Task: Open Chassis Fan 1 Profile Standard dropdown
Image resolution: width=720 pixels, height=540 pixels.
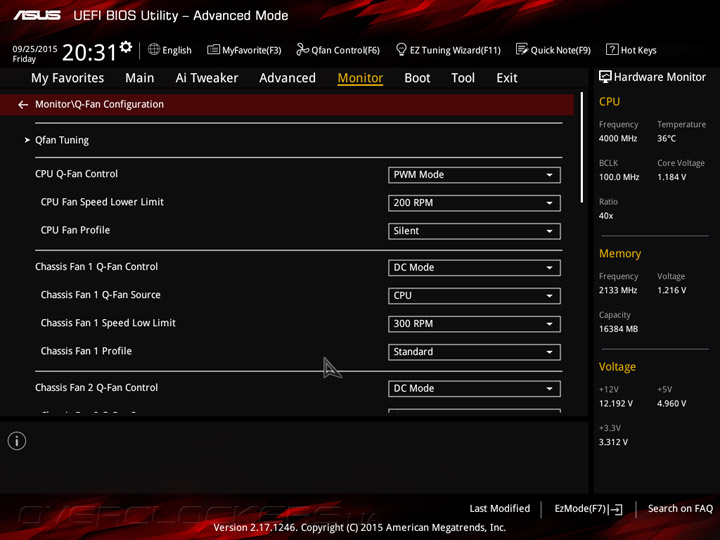Action: [474, 352]
